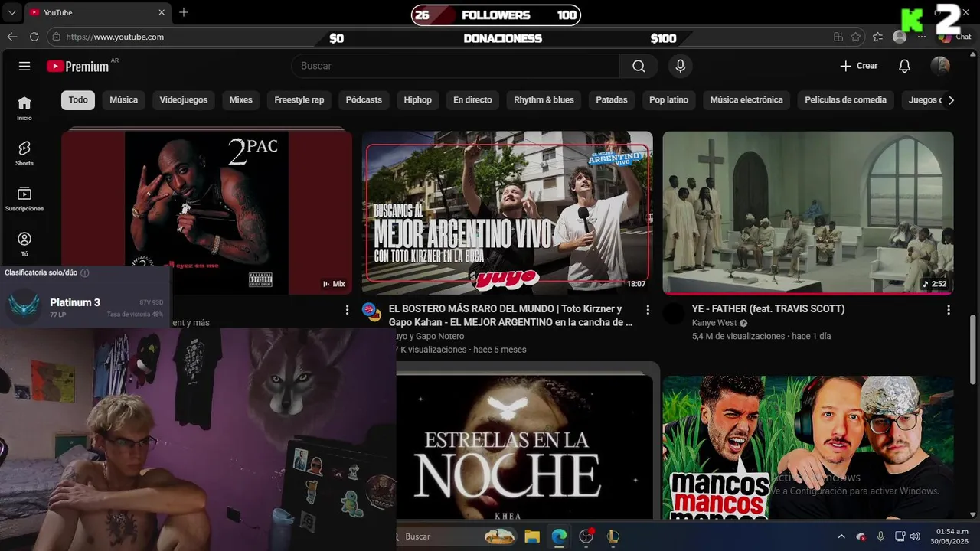Focus the YouTube Buscar search field
Screen dimensions: 980x551
pos(456,66)
